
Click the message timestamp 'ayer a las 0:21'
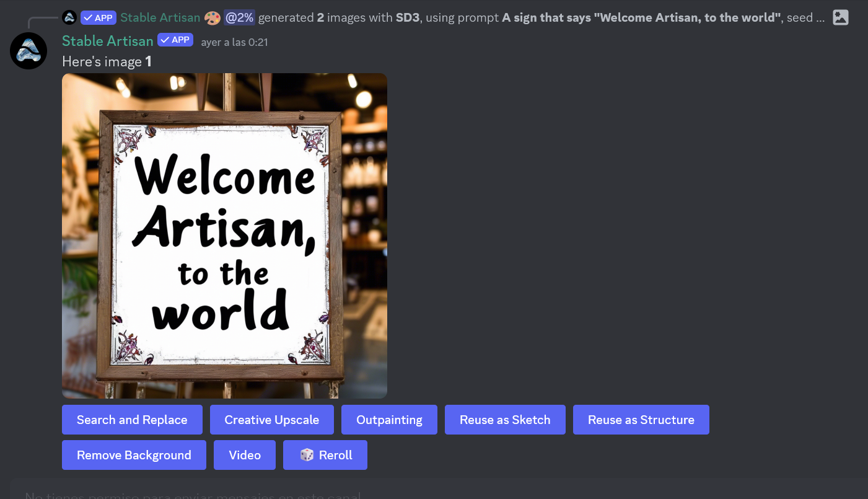click(x=234, y=42)
